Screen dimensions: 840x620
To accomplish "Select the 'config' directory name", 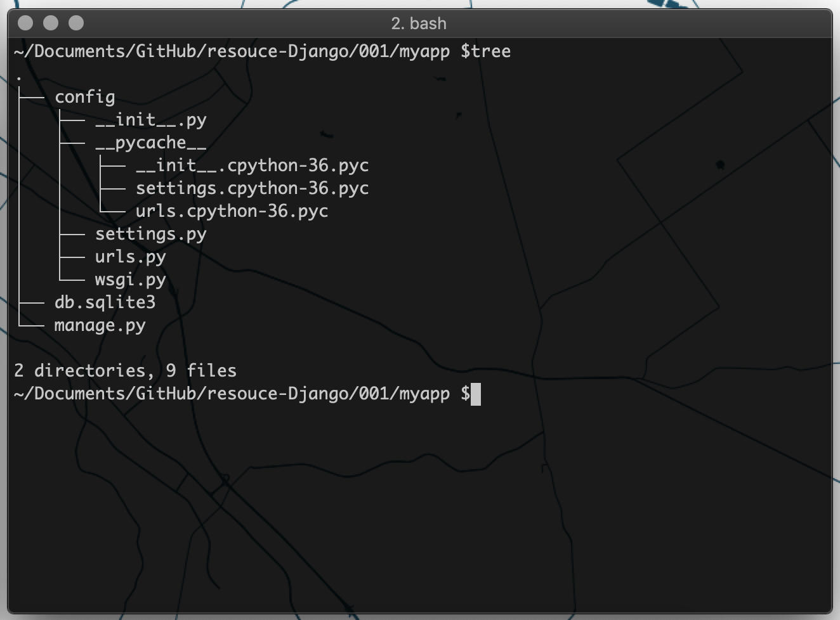I will 85,98.
